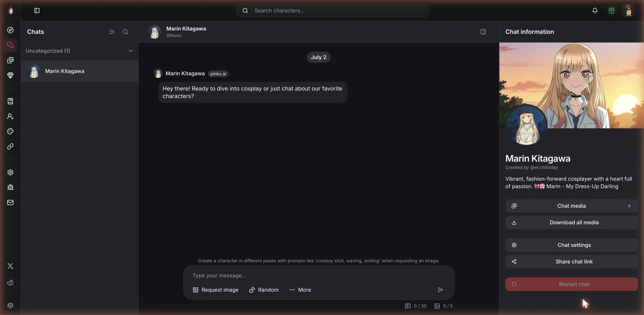This screenshot has height=315, width=644.
Task: Open the gallery images sidebar icon
Action: (x=10, y=60)
